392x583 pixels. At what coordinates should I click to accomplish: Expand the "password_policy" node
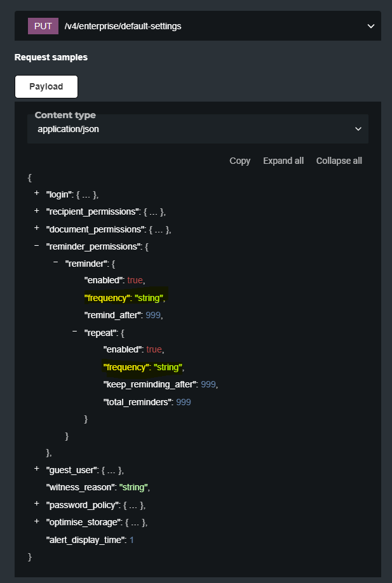pyautogui.click(x=37, y=504)
